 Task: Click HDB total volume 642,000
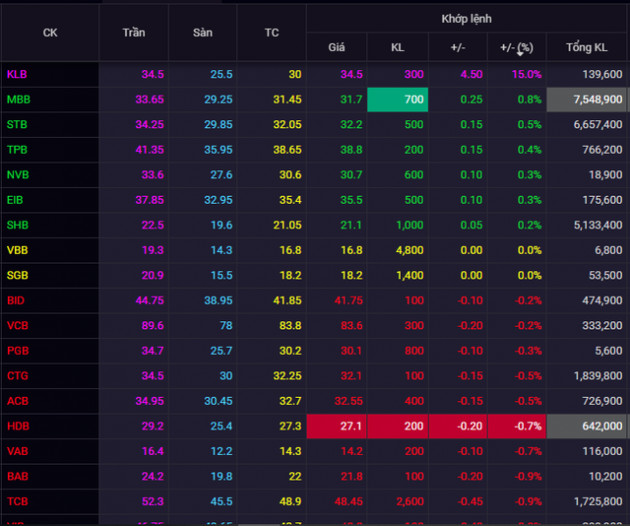587,426
